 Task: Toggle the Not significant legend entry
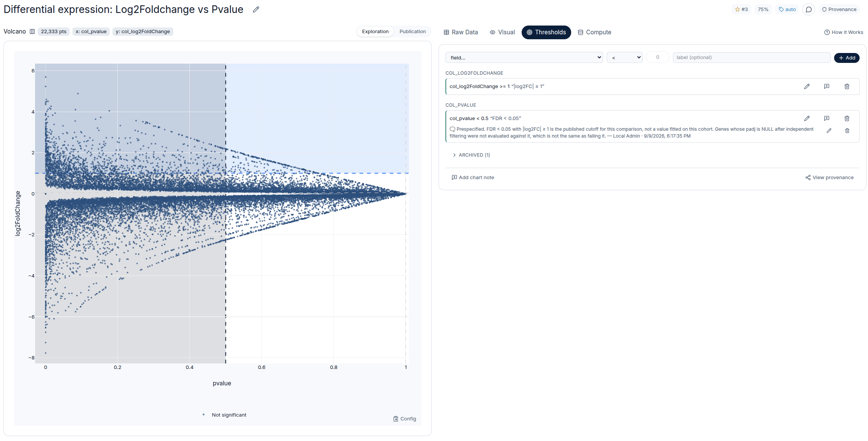point(225,415)
